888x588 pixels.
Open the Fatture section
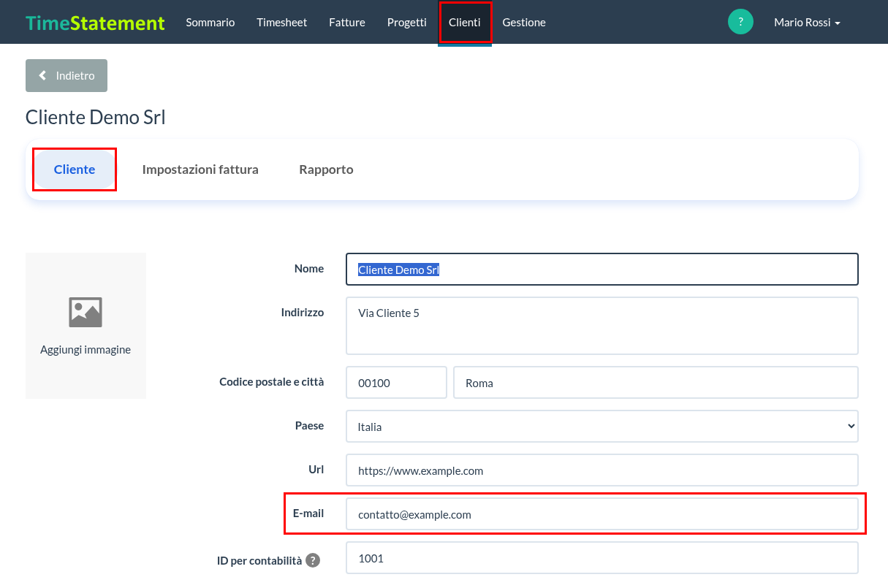pyautogui.click(x=347, y=23)
